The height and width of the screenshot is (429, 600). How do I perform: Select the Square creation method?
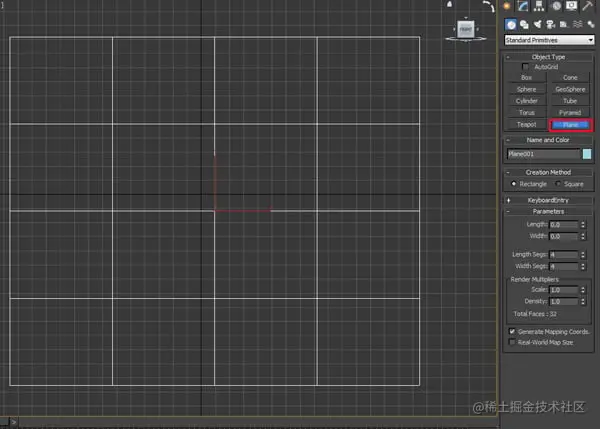[558, 184]
